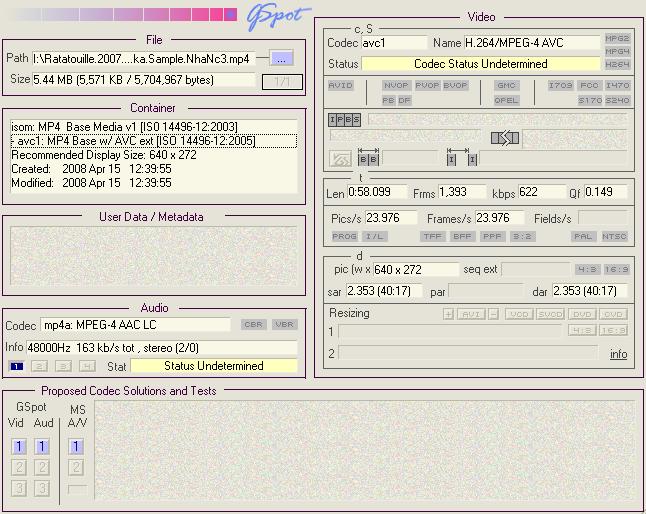
Task: Select 'isom: MP4 Base Media v1' row
Action: (154, 127)
